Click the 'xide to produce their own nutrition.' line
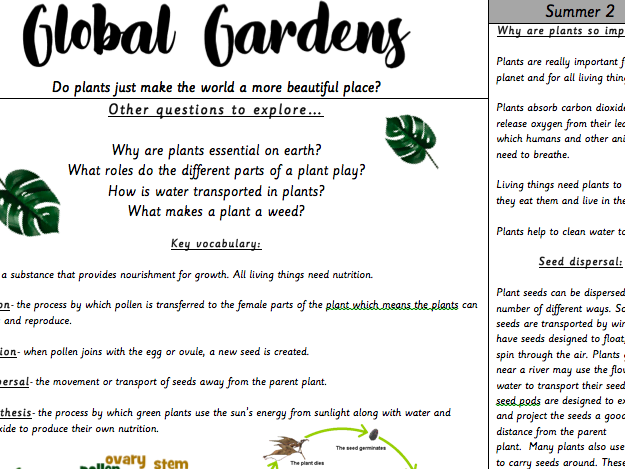The width and height of the screenshot is (625, 469). (x=79, y=429)
